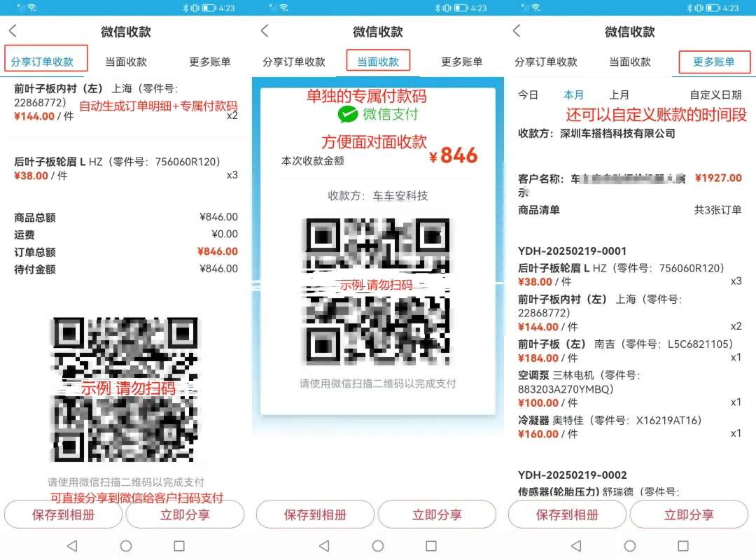Click 保存到相册 on the right screen

pyautogui.click(x=568, y=514)
